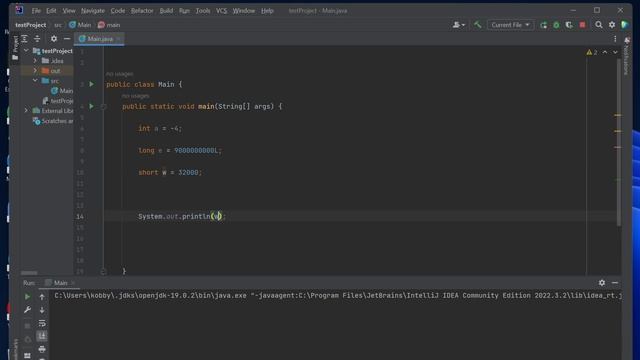This screenshot has height=360, width=640.
Task: Stop the running process in top toolbar
Action: [582, 25]
